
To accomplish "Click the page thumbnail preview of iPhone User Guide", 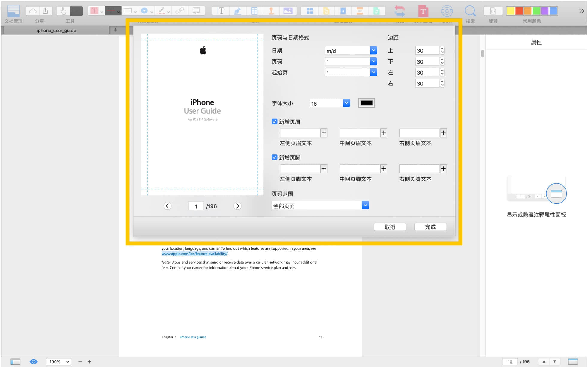I will pos(202,114).
